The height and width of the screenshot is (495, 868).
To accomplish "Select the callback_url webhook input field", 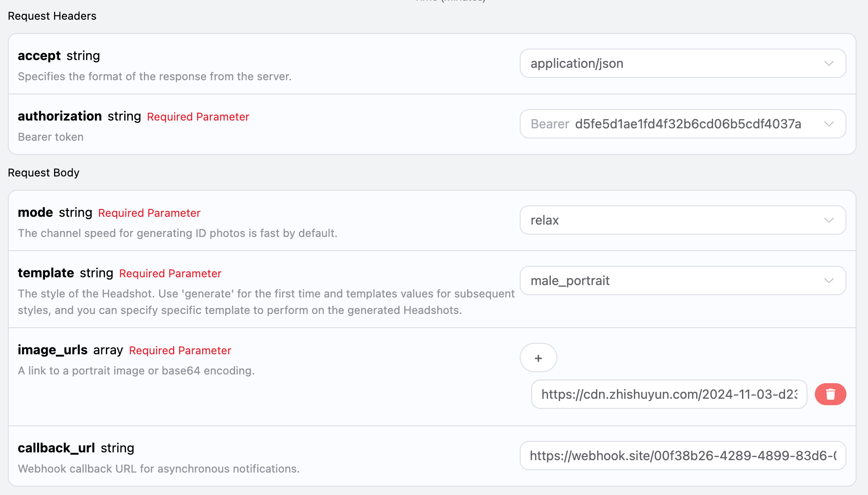I will coord(682,455).
